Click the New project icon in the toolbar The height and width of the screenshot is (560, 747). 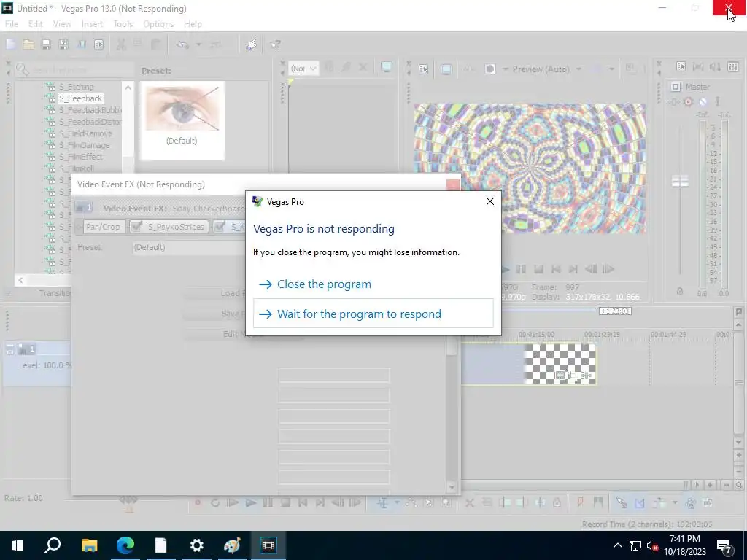point(10,44)
